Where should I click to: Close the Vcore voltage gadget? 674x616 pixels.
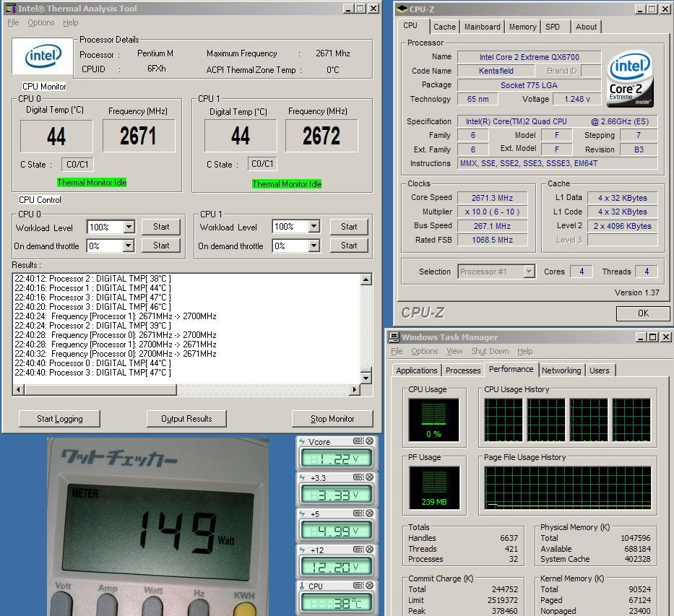click(369, 441)
